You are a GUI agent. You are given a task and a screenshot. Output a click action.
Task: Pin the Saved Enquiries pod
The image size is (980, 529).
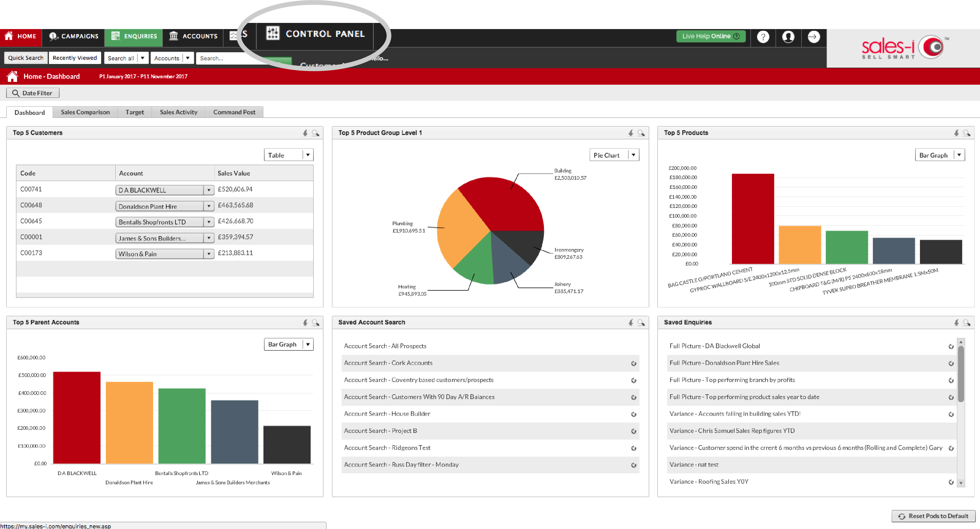(x=957, y=322)
